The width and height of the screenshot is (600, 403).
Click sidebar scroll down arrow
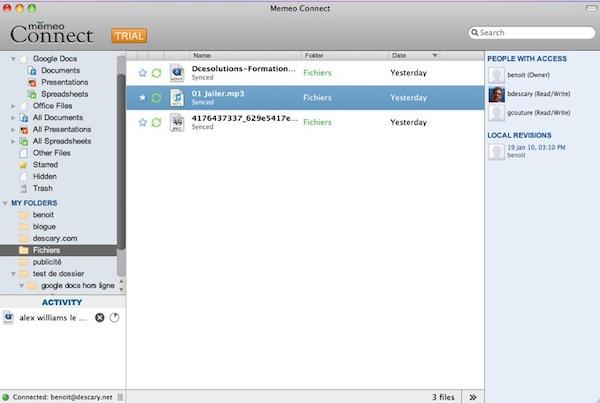point(121,289)
